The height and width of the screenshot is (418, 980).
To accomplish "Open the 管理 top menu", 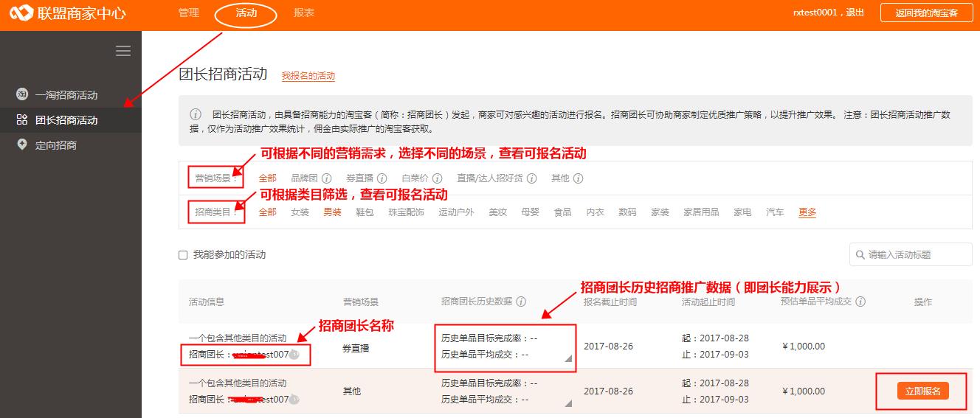I will pos(189,13).
